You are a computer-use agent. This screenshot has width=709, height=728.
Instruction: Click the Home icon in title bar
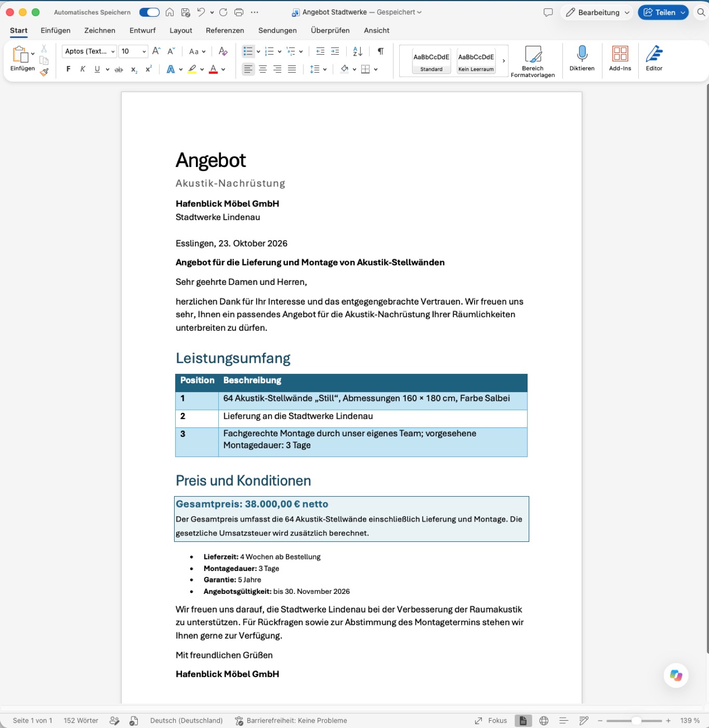pos(169,12)
